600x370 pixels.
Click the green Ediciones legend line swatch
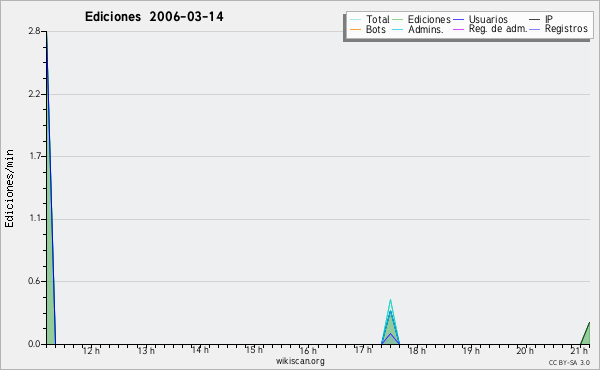pyautogui.click(x=398, y=20)
